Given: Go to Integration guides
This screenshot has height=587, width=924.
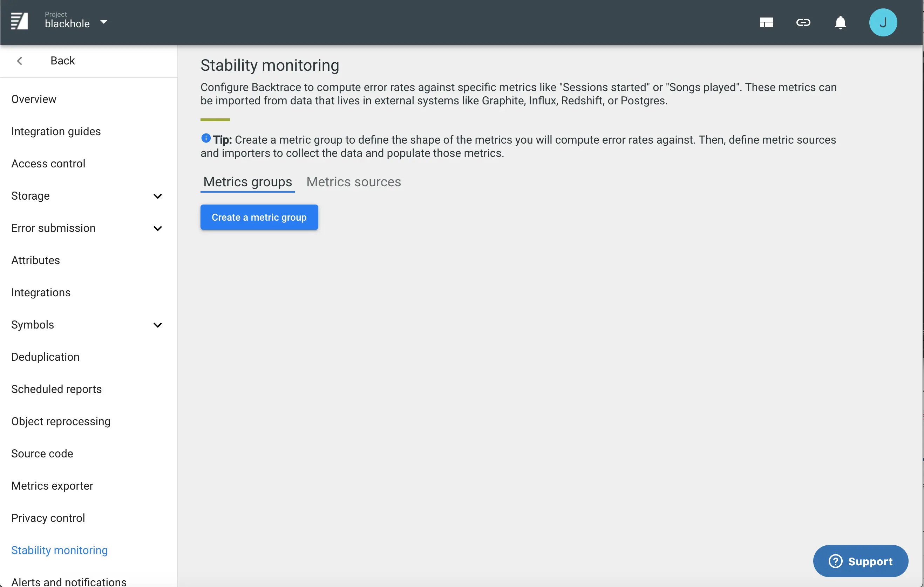Looking at the screenshot, I should click(56, 131).
